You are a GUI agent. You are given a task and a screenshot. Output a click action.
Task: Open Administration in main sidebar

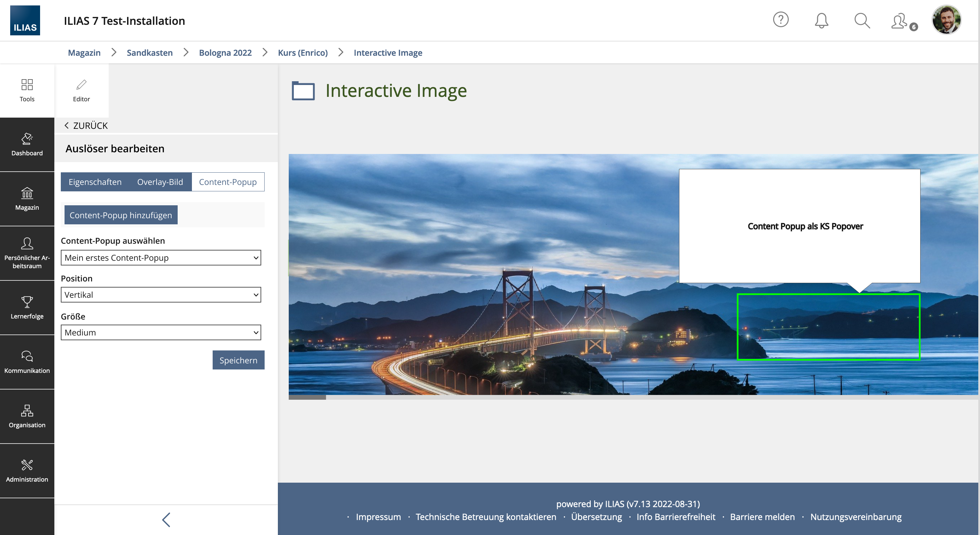pyautogui.click(x=27, y=471)
